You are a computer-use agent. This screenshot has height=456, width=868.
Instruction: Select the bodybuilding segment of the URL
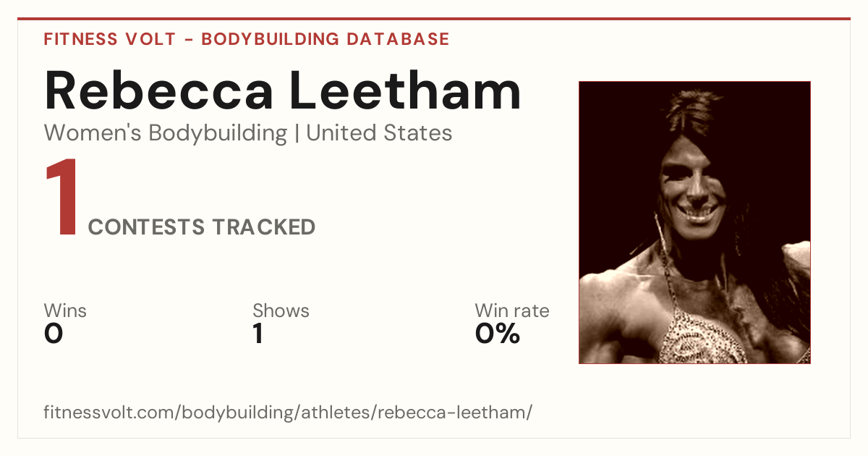tap(237, 413)
